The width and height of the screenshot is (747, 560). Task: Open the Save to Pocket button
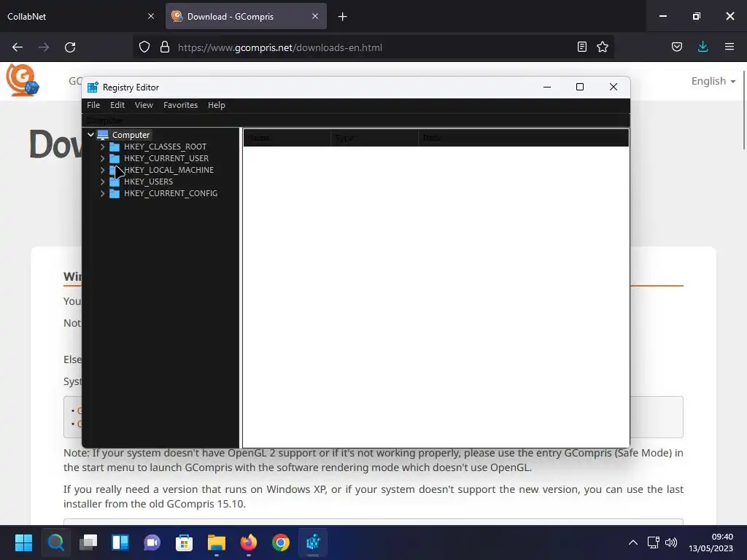tap(677, 47)
